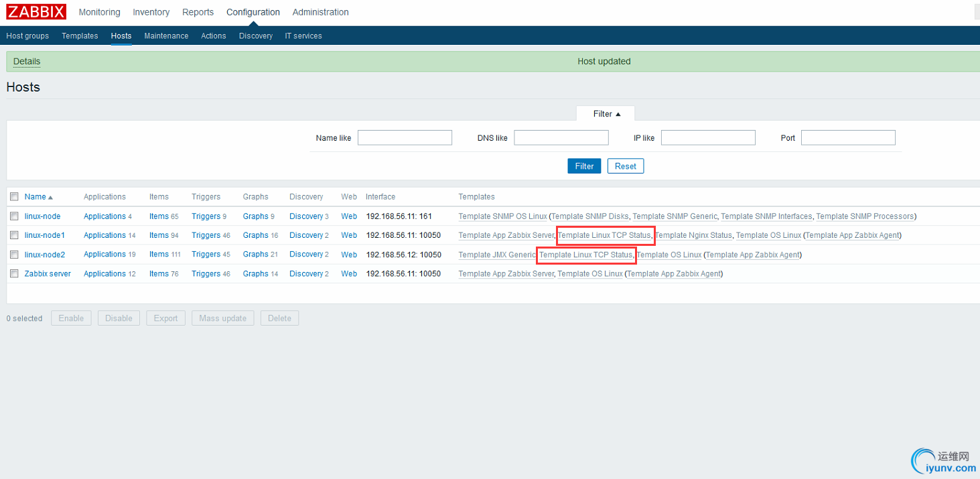
Task: Open Graphs for Zabbix server
Action: (x=256, y=274)
